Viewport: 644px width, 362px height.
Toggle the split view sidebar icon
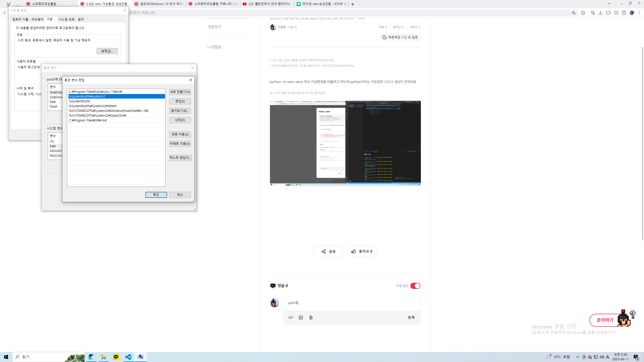[x=624, y=13]
